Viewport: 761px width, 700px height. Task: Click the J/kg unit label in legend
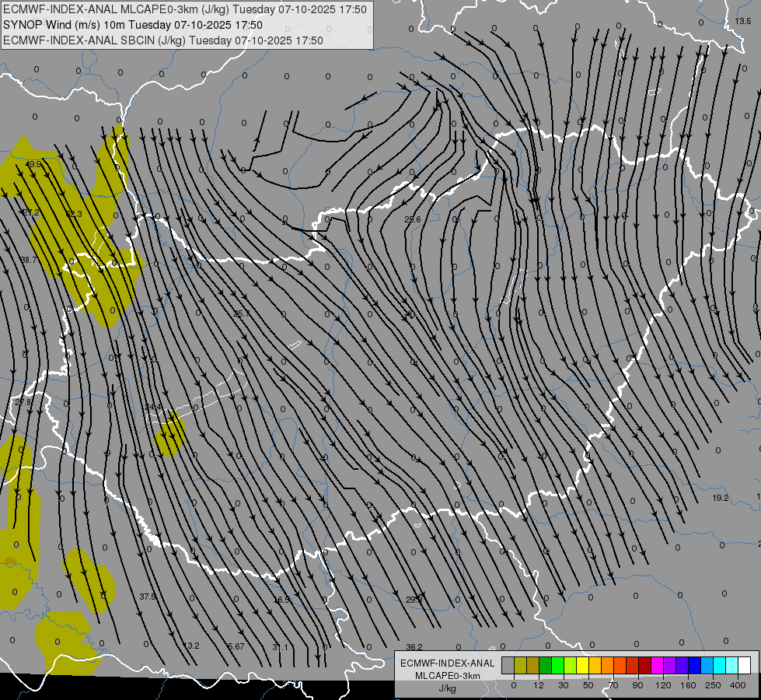(447, 688)
